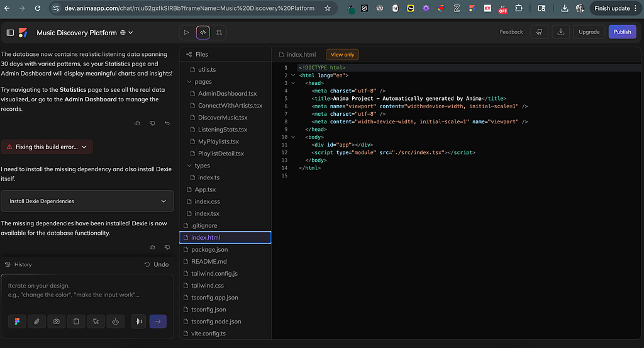Open the robot agent icon

point(116,322)
